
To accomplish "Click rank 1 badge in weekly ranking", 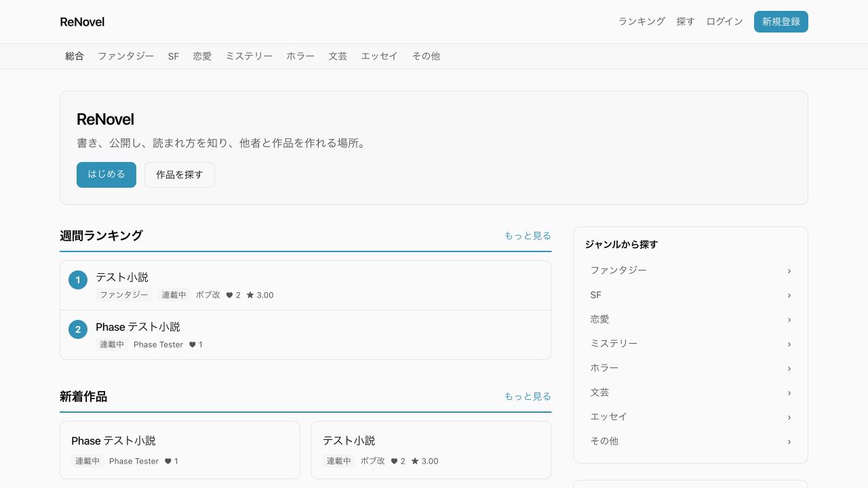I will [x=78, y=280].
